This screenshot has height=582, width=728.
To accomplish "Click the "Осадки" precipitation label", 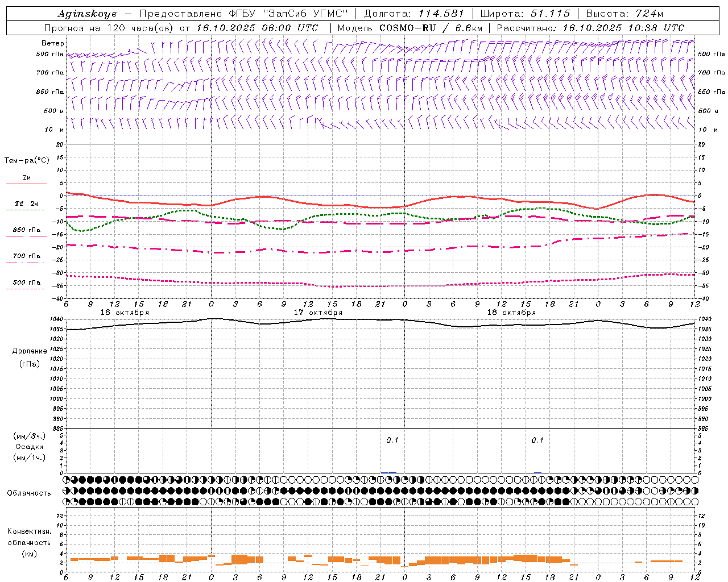I will coord(30,447).
